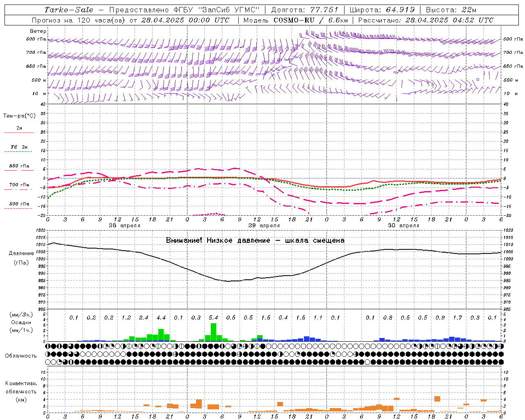Click the 0.4 precipitation total
The image size is (525, 420).
click(283, 317)
